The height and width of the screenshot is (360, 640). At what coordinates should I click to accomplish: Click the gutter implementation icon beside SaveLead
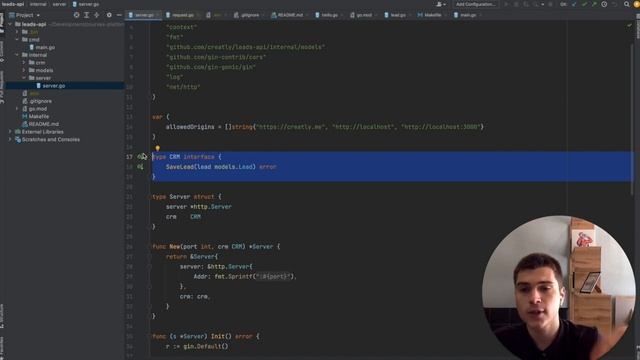tap(140, 167)
